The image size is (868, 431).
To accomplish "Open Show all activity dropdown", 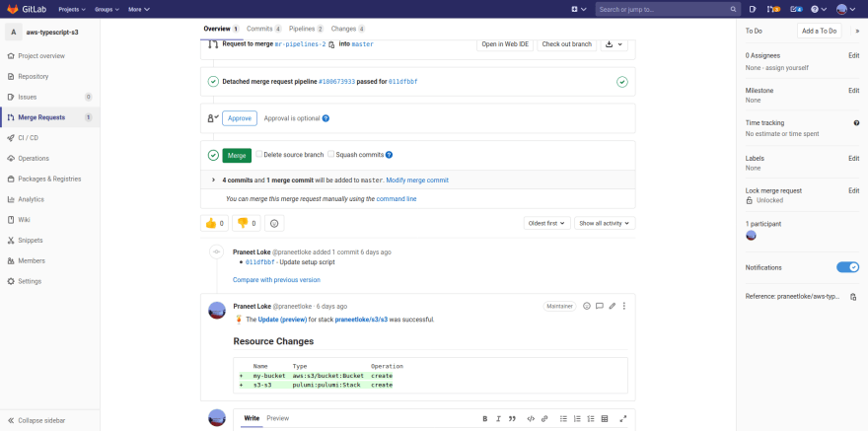I will point(605,223).
